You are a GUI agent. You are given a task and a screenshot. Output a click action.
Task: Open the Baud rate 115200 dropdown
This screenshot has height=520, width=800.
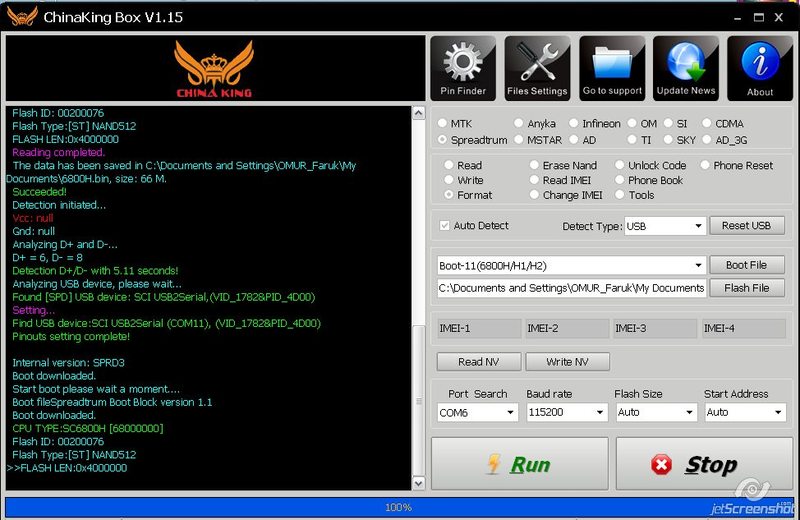point(567,412)
